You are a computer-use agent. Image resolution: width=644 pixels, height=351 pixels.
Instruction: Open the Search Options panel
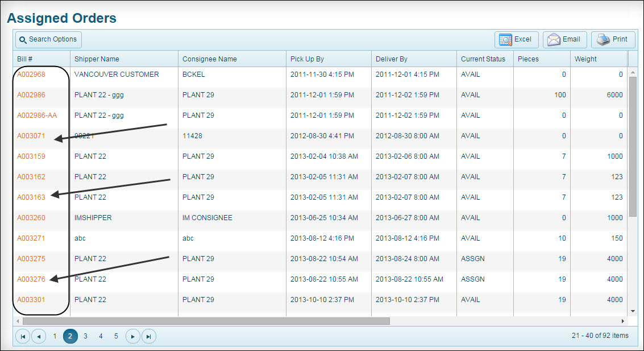point(48,39)
